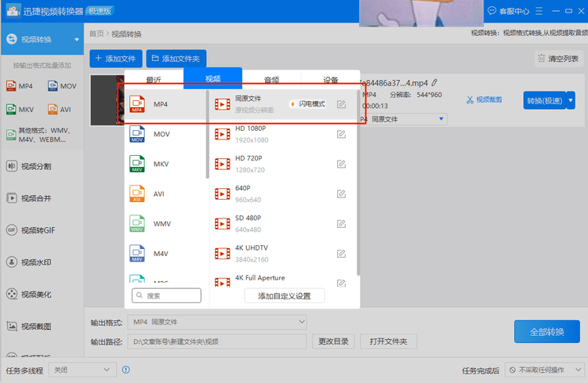Click the 搜索 search field

(x=167, y=296)
